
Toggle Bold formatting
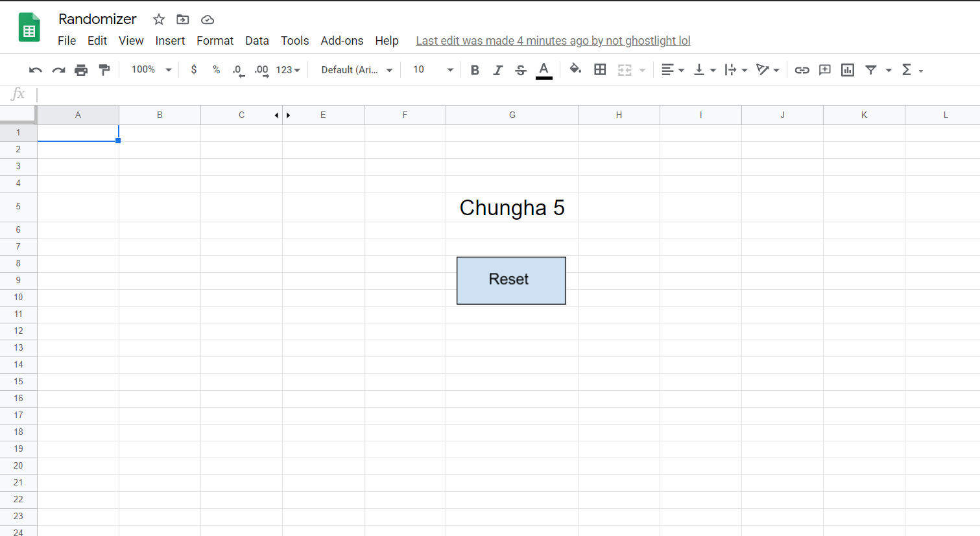point(475,70)
